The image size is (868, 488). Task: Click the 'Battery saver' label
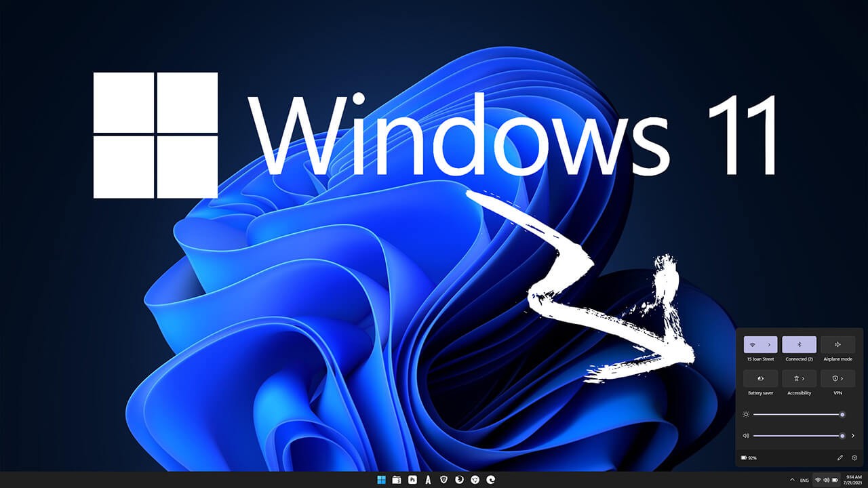point(760,393)
